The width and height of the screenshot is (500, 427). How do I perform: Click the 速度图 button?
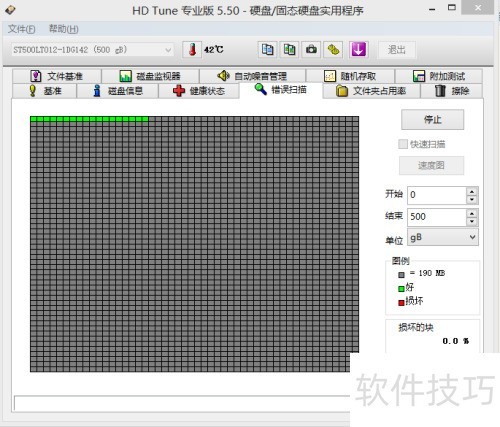point(431,165)
